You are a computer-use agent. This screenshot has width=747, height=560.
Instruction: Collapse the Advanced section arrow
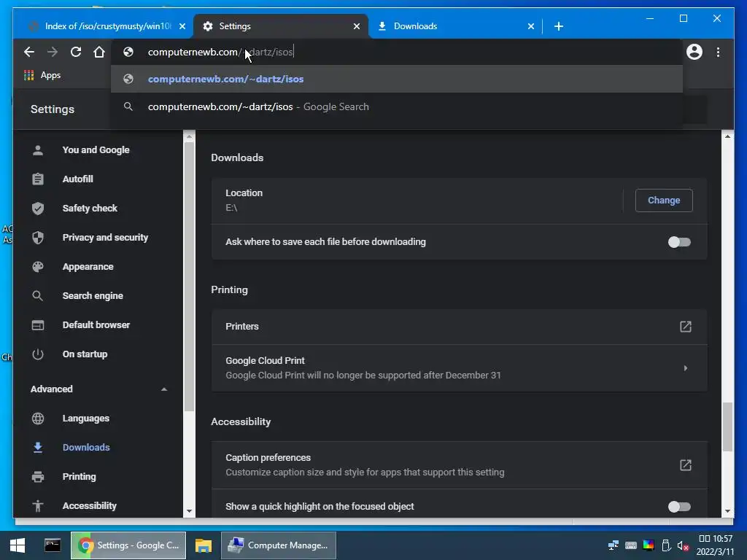[x=164, y=389]
